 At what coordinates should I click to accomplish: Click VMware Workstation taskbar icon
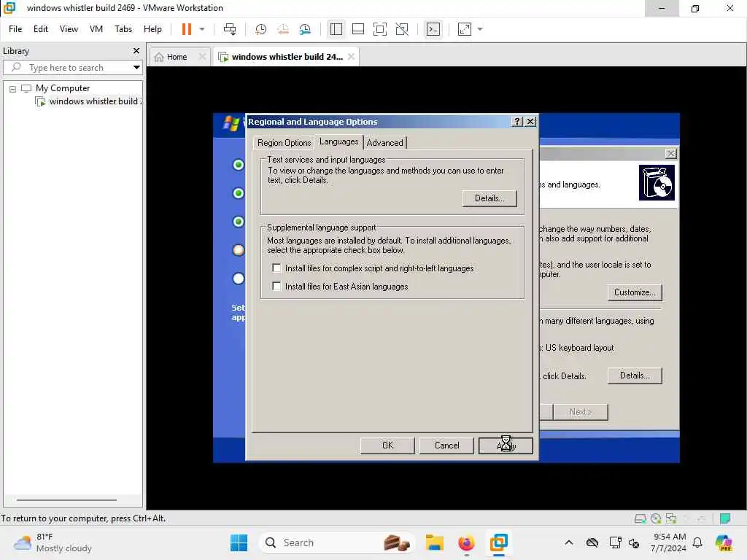point(499,542)
